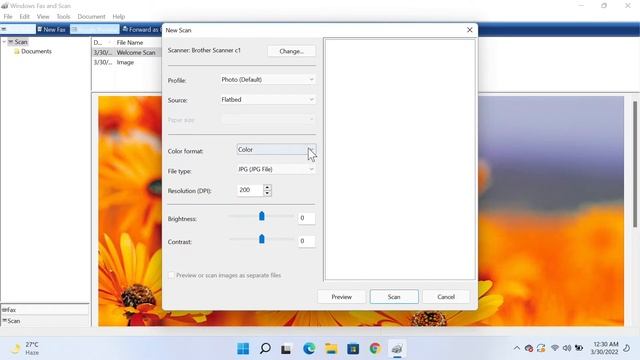The height and width of the screenshot is (360, 640).
Task: Open the Help menu
Action: (119, 17)
